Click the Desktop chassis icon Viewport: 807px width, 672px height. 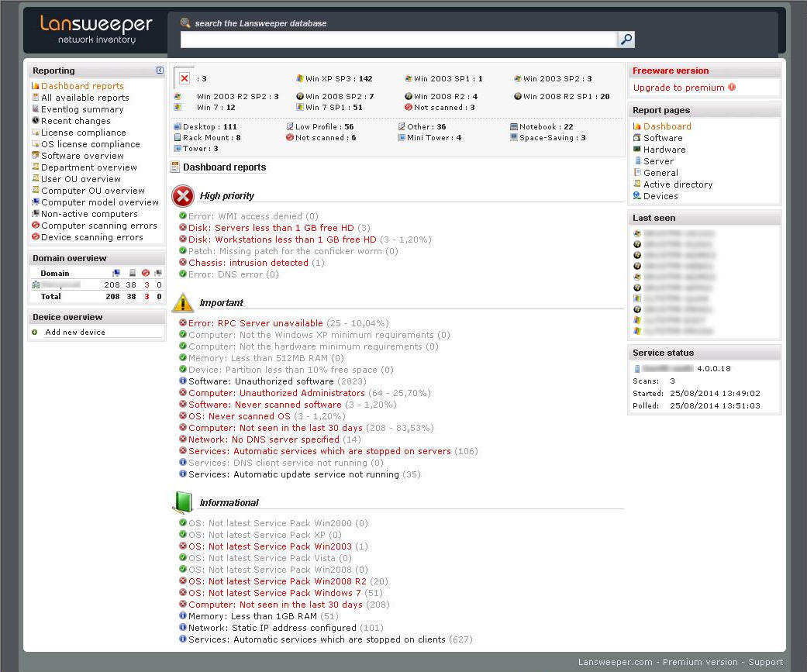[x=178, y=126]
